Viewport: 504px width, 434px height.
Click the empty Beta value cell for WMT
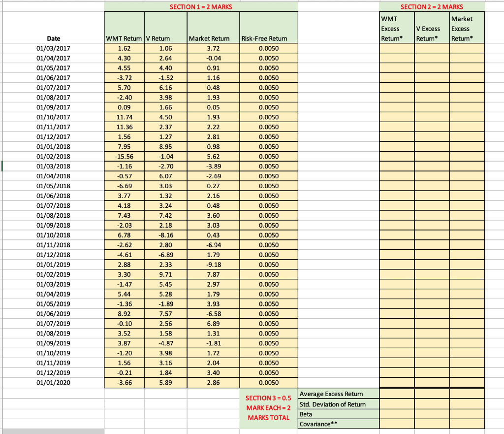396,414
